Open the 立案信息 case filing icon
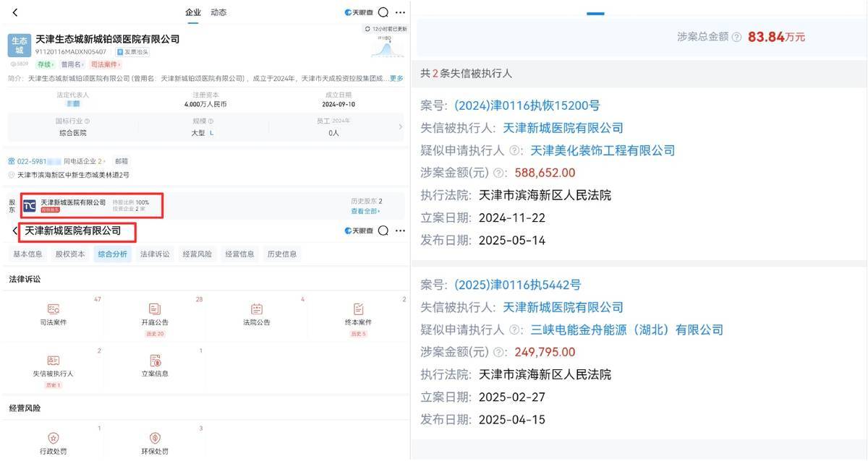868x461 pixels. [x=155, y=364]
